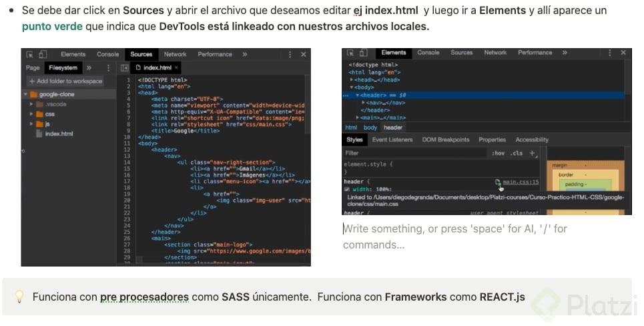Toggle device toolbar icon in Elements screenshot

coord(363,53)
